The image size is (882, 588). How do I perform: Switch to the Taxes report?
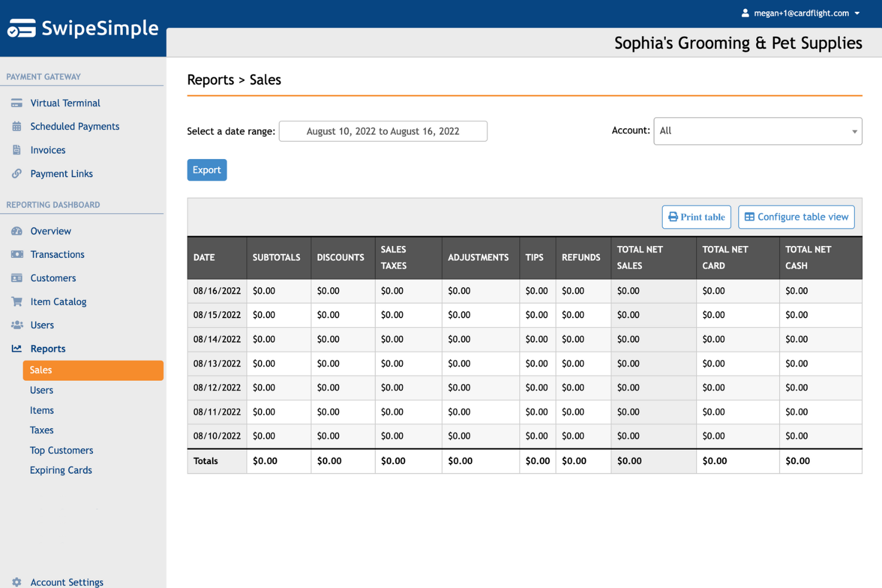point(42,430)
